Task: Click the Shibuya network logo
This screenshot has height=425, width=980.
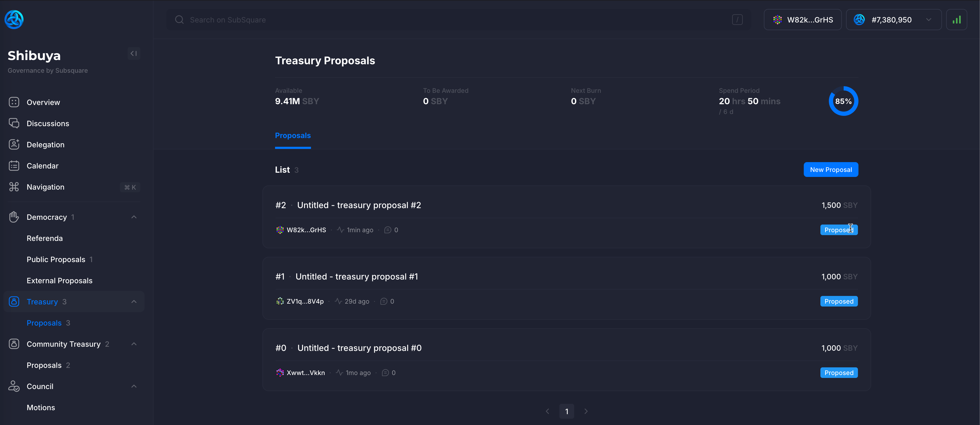Action: coord(14,19)
